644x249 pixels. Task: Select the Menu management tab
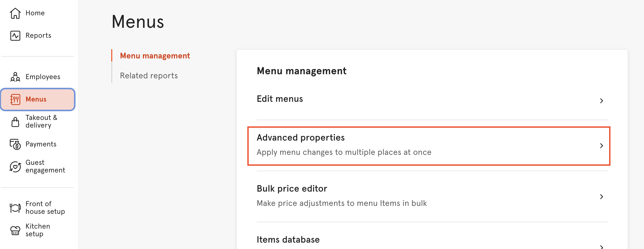click(x=155, y=56)
